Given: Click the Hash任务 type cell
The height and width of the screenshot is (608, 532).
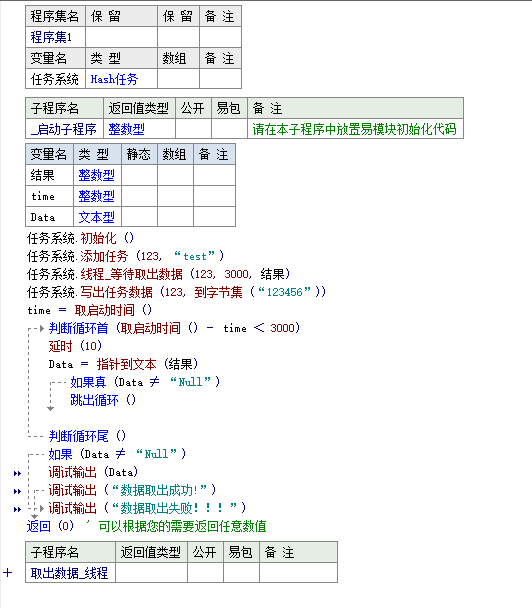Looking at the screenshot, I should tap(121, 79).
